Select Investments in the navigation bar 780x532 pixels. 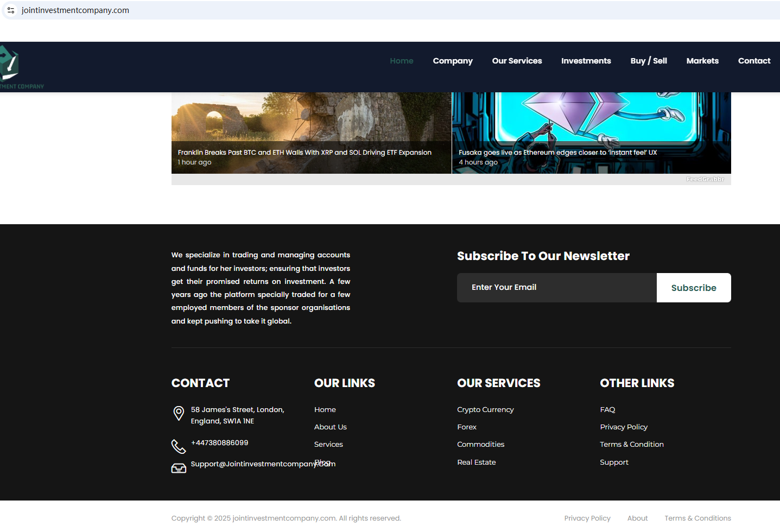point(586,61)
